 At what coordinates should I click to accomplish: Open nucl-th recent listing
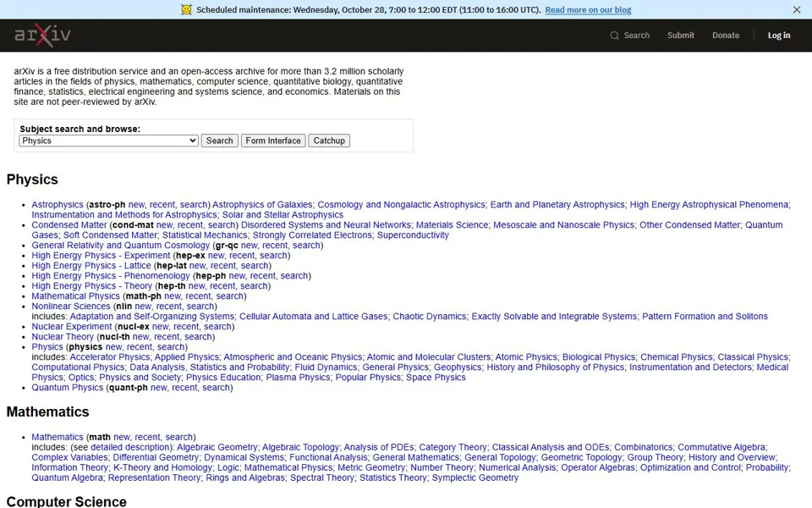click(x=167, y=336)
